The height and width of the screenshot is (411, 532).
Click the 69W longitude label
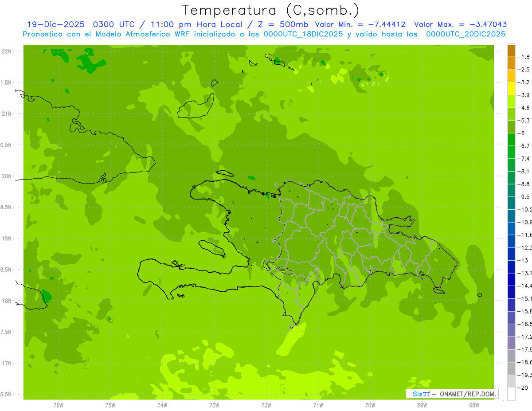[422, 405]
